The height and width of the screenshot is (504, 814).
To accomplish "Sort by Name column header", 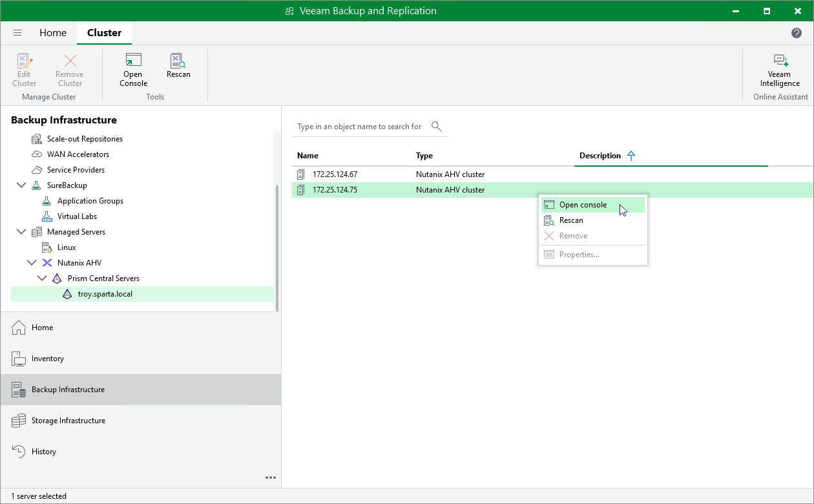I will [308, 156].
